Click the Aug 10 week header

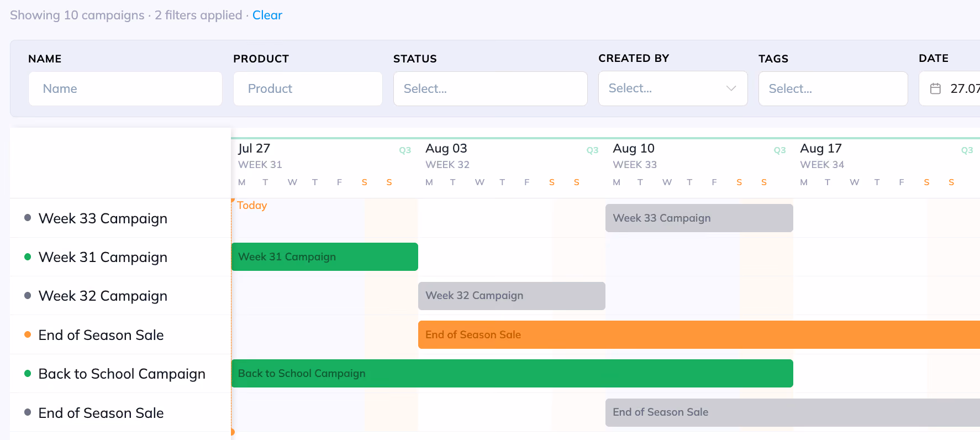[634, 148]
